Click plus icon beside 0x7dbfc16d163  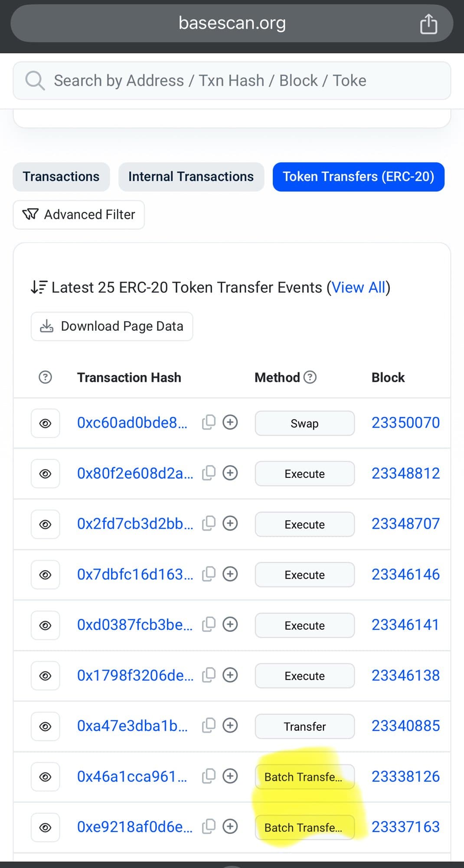point(230,574)
